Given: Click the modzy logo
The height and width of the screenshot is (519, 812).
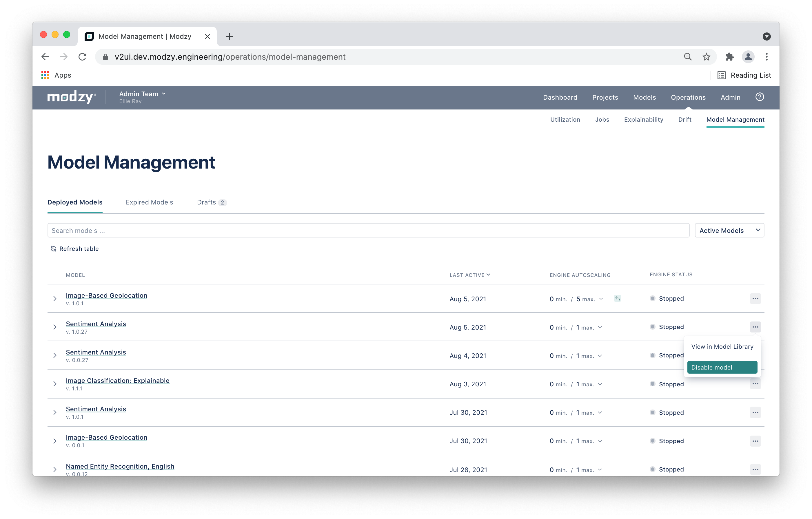Looking at the screenshot, I should click(72, 97).
